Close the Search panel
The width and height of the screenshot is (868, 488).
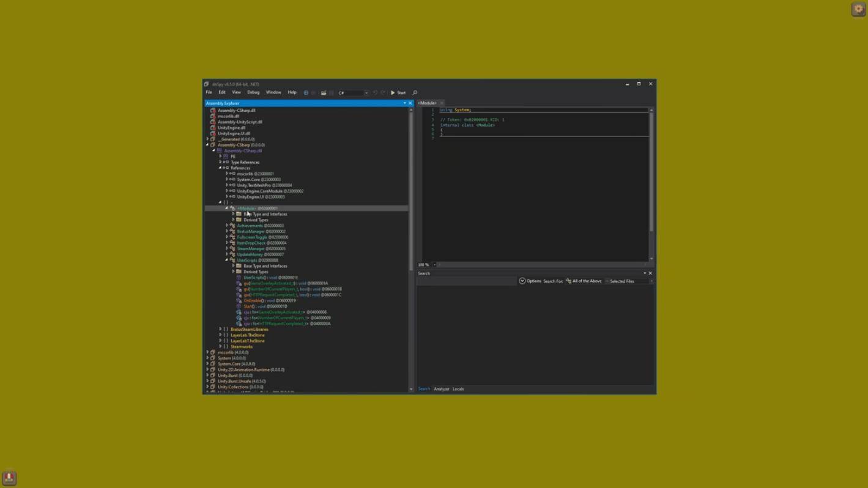[650, 273]
